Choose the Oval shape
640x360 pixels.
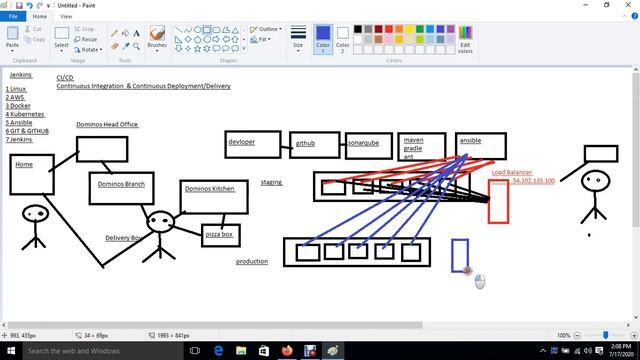click(198, 30)
